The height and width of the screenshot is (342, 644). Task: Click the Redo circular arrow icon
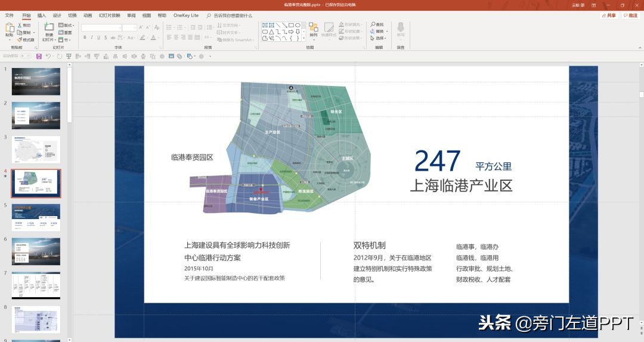pyautogui.click(x=60, y=56)
